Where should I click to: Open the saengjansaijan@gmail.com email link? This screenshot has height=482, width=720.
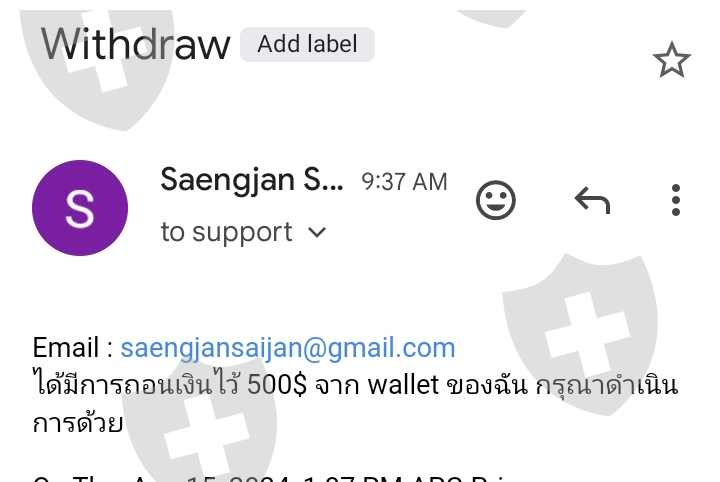pos(288,347)
